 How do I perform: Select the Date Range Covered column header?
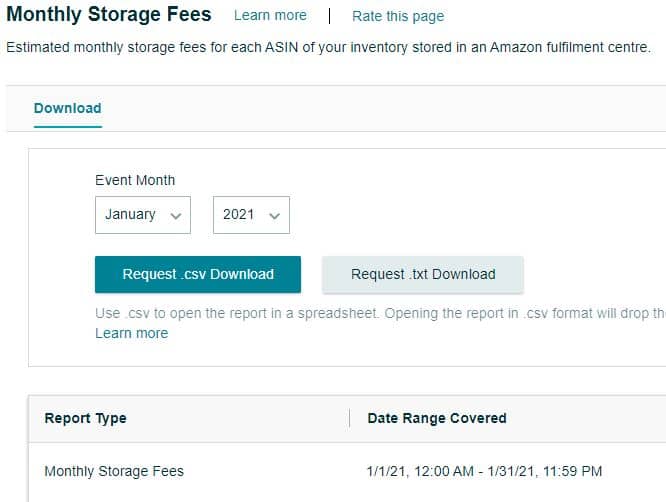(x=437, y=418)
